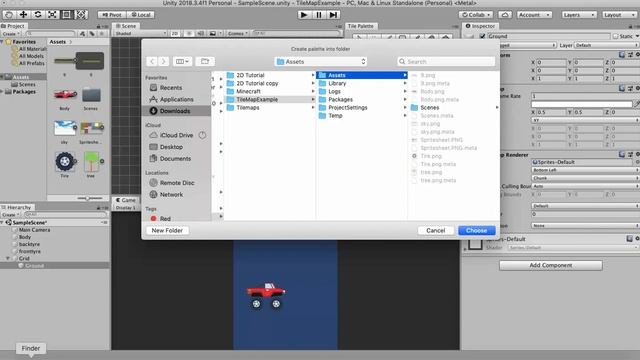The height and width of the screenshot is (360, 640).
Task: Open the Layout dropdown
Action: click(619, 15)
